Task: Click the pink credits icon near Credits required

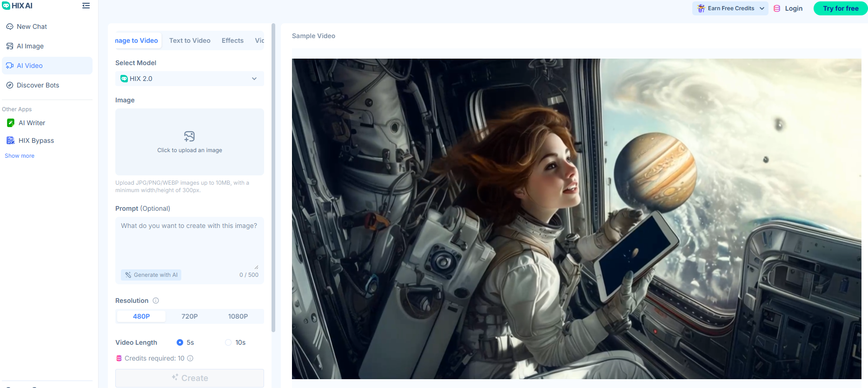Action: [119, 358]
